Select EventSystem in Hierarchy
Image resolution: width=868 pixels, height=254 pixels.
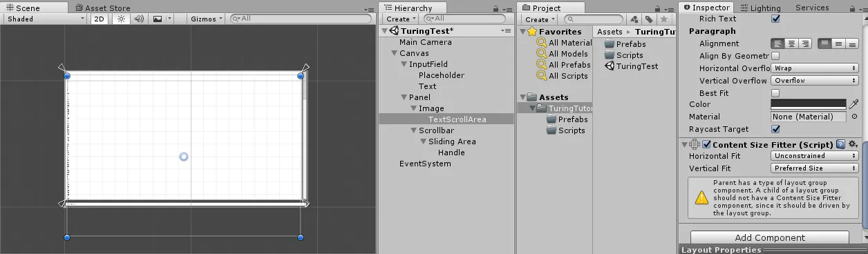[x=425, y=164]
